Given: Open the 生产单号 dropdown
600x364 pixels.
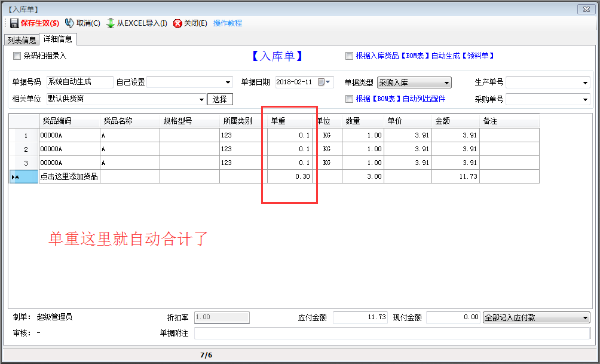Looking at the screenshot, I should tap(585, 82).
